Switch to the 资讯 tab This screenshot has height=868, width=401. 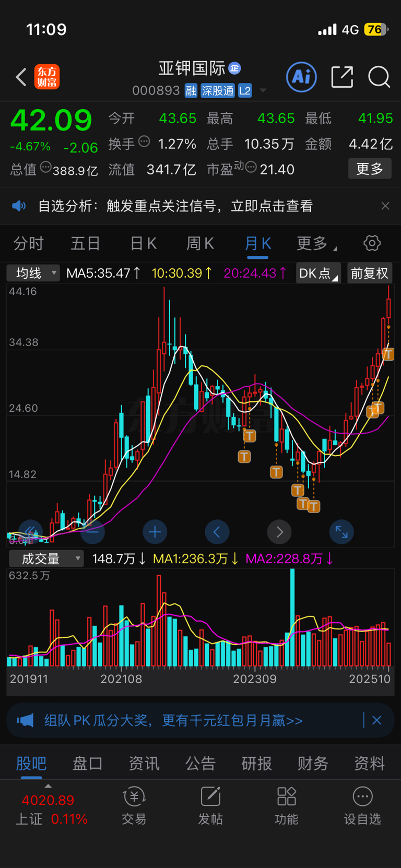tap(144, 764)
